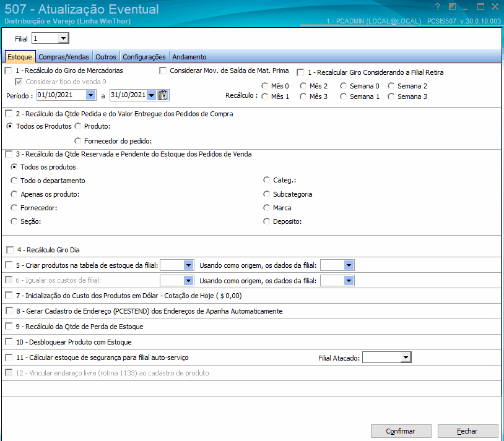This screenshot has width=504, height=441.
Task: Click the Fechar button
Action: click(467, 431)
